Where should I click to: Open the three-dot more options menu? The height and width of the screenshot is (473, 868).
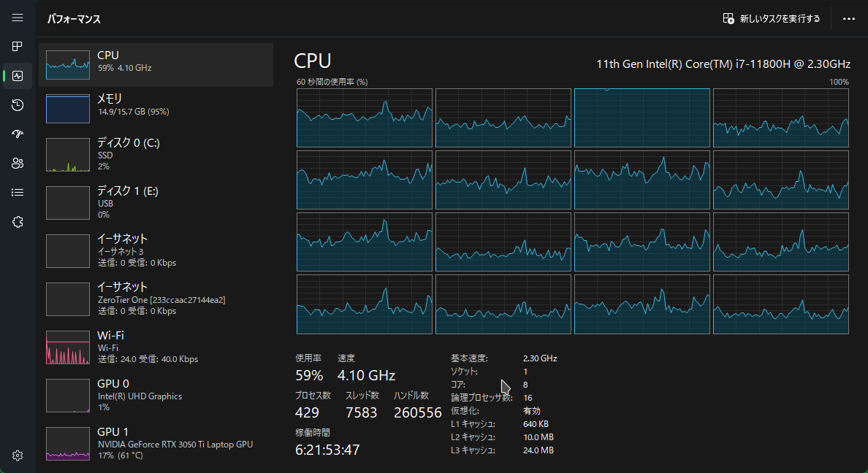tap(848, 19)
